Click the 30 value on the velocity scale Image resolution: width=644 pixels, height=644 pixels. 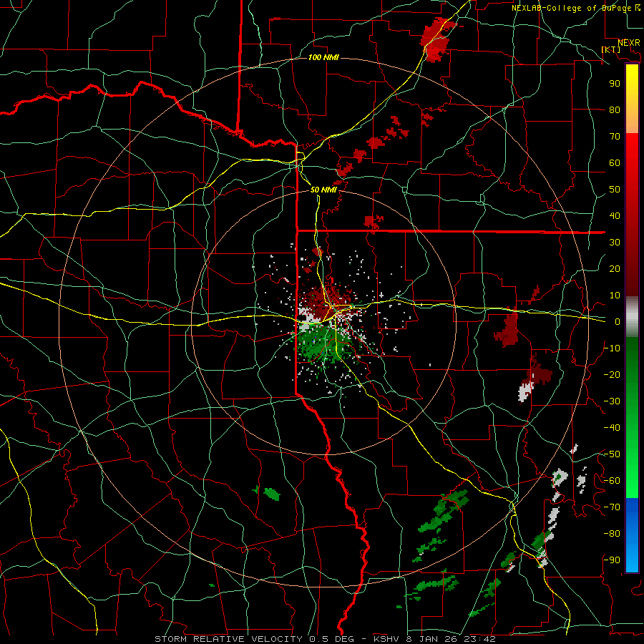click(615, 243)
